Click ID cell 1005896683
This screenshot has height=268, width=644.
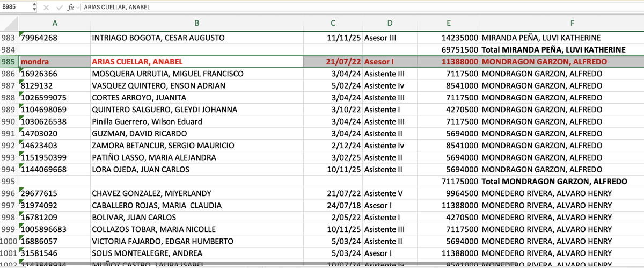tap(55, 229)
